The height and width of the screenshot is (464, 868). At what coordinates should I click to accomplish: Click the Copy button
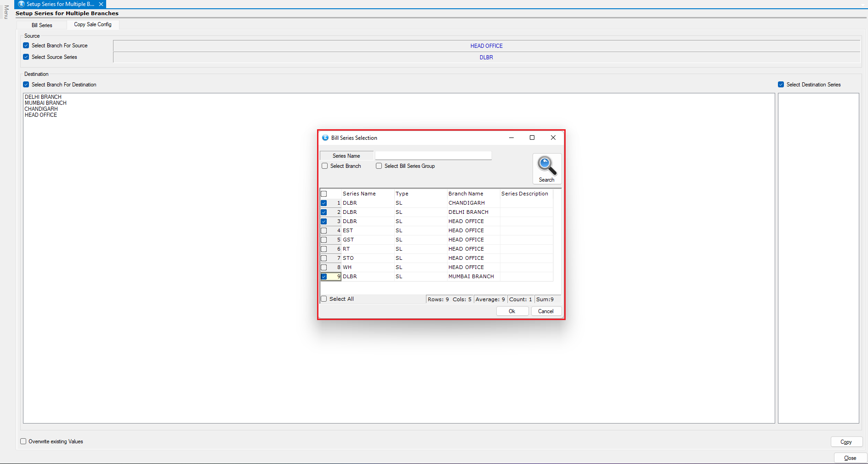846,442
